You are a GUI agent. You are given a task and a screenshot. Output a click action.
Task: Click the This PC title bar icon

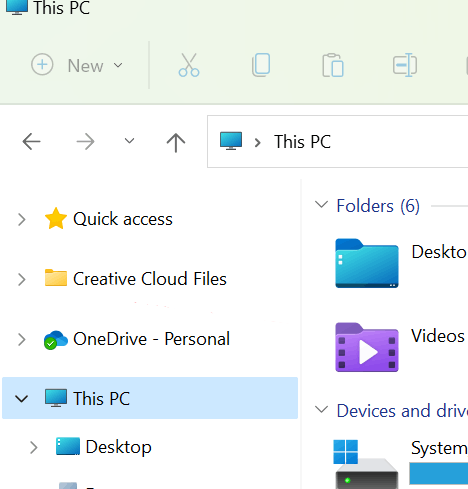(x=17, y=7)
